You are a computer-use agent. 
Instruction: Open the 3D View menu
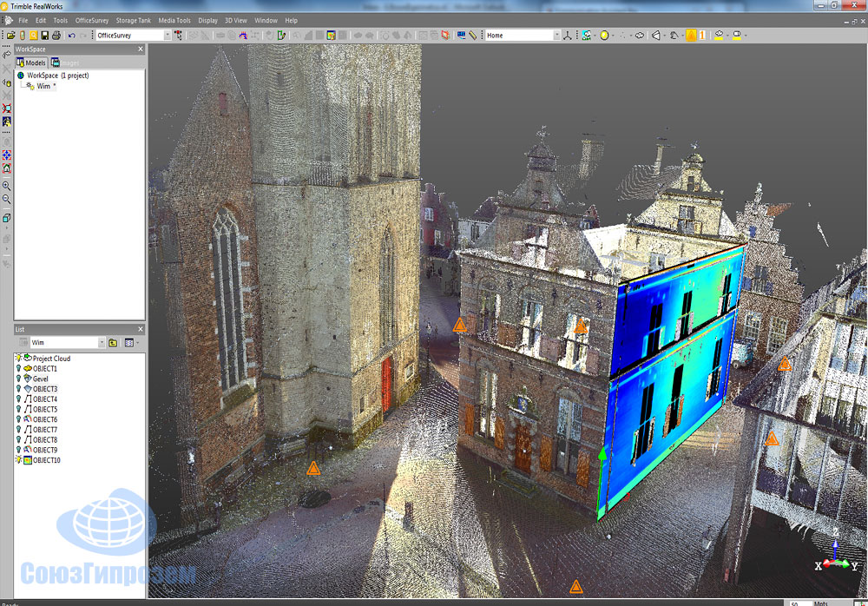coord(236,21)
